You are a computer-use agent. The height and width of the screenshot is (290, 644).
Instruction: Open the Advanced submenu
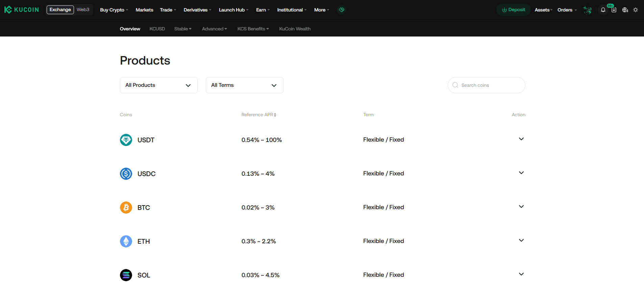[x=214, y=29]
